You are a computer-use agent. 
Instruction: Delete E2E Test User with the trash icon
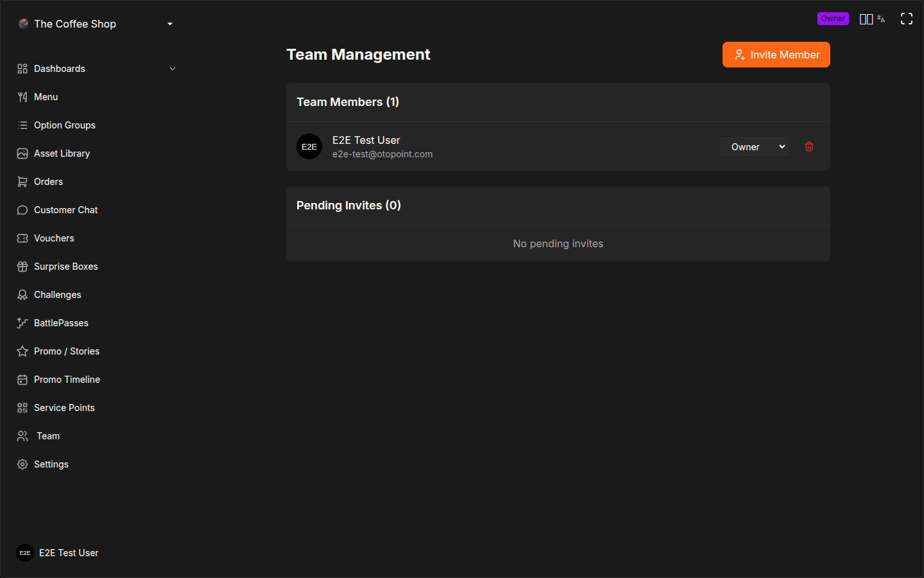coord(809,146)
